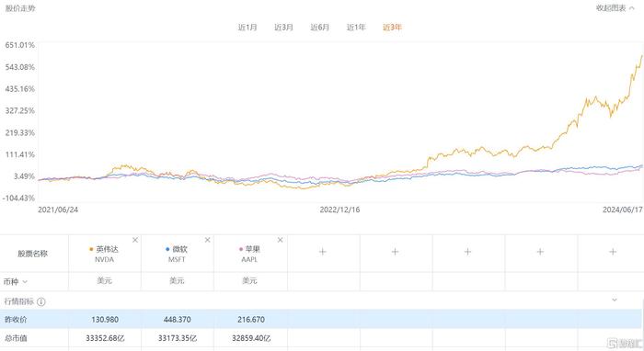This screenshot has height=351, width=644.
Task: Open the 币种 currency dropdown
Action: [16, 282]
